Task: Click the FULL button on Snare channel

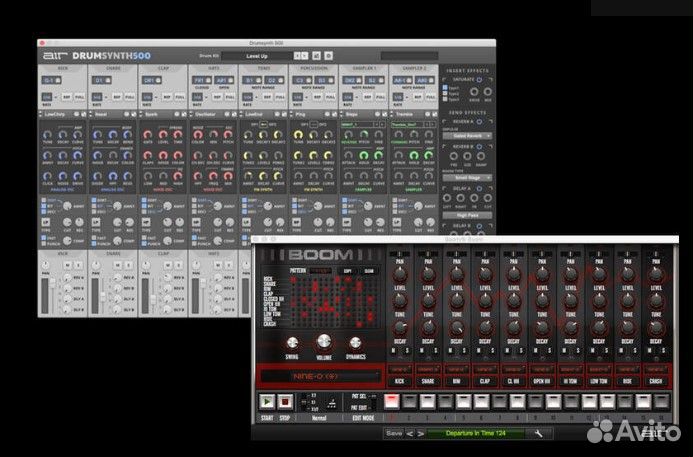Action: point(130,97)
